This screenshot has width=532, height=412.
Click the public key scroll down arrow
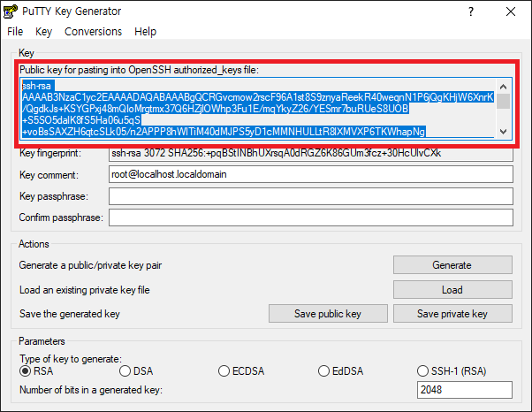504,131
